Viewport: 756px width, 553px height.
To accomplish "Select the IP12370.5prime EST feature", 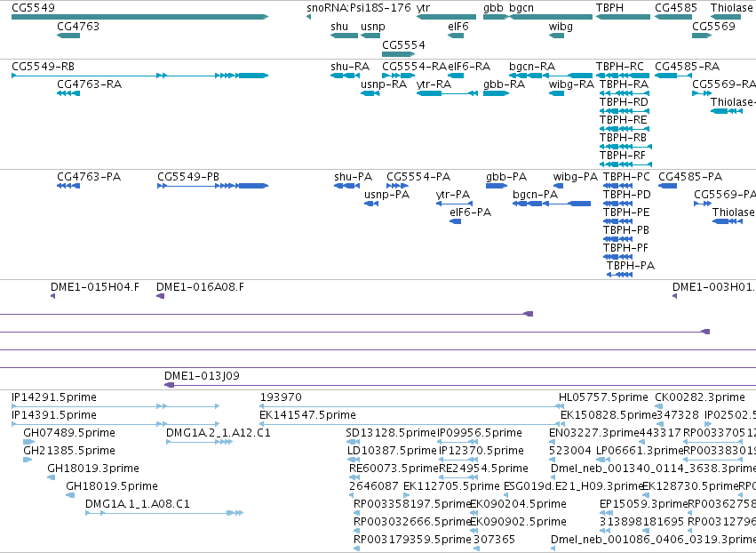I will (458, 460).
